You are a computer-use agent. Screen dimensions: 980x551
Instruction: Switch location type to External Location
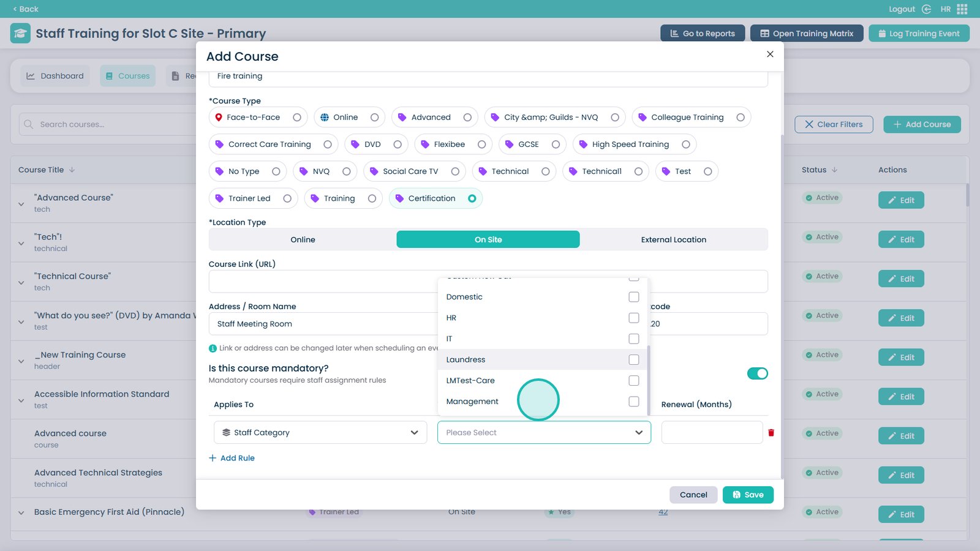point(673,240)
